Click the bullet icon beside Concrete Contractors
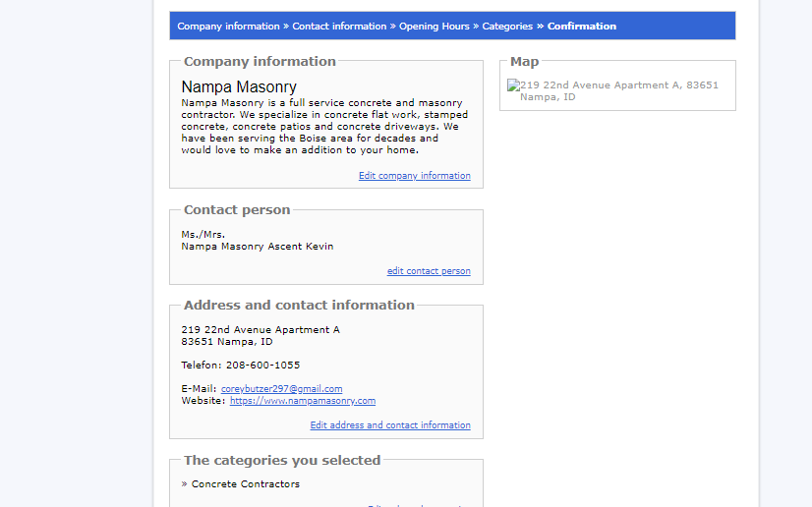812x507 pixels. click(x=185, y=484)
